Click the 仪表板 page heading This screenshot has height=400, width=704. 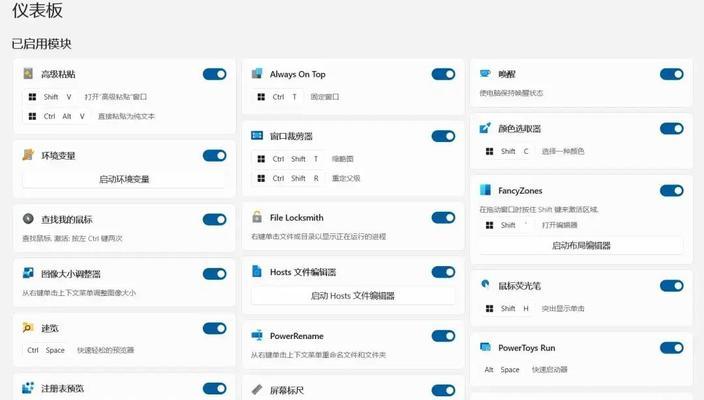click(x=37, y=10)
